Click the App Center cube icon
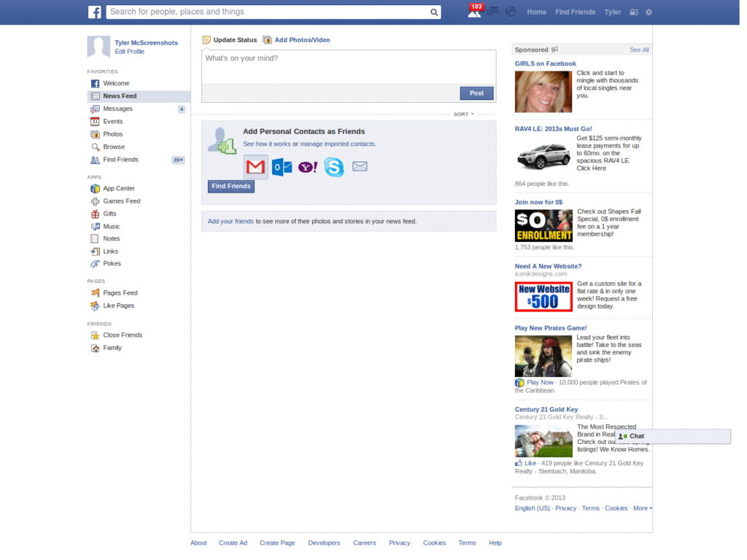 [96, 189]
